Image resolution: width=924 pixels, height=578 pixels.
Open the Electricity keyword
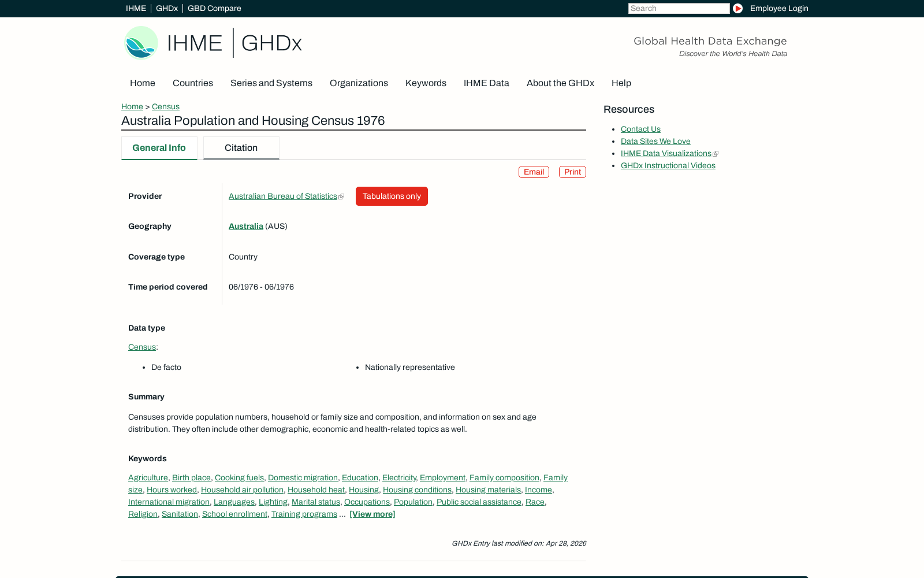[399, 477]
